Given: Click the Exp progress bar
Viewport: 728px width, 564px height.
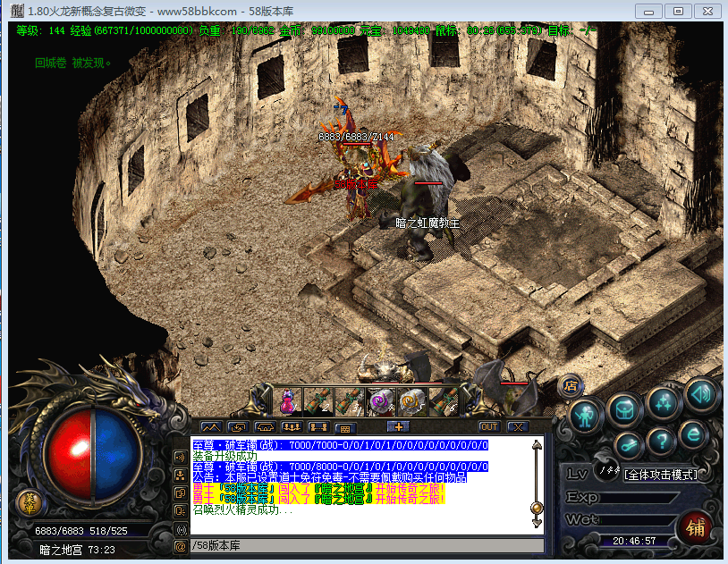Looking at the screenshot, I should [x=639, y=499].
